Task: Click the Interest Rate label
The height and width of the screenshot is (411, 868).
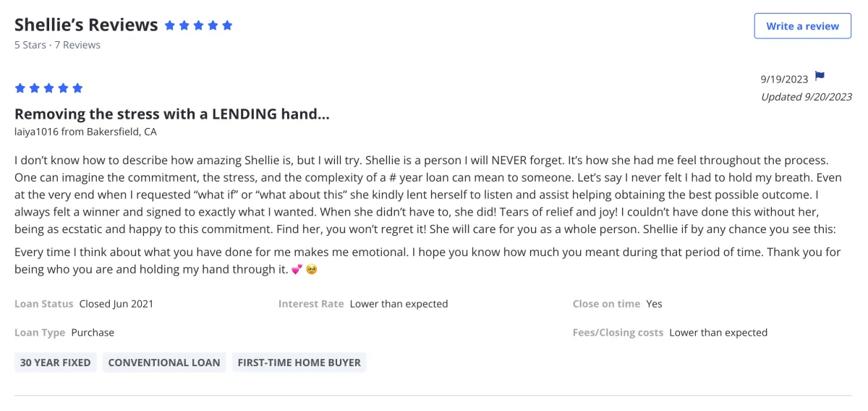Action: click(x=311, y=304)
